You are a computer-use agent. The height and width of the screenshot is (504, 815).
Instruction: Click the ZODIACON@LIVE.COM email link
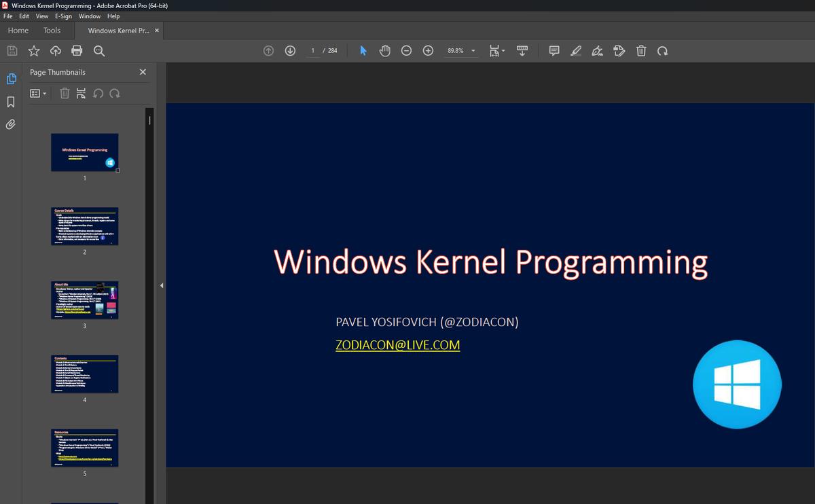coord(397,345)
